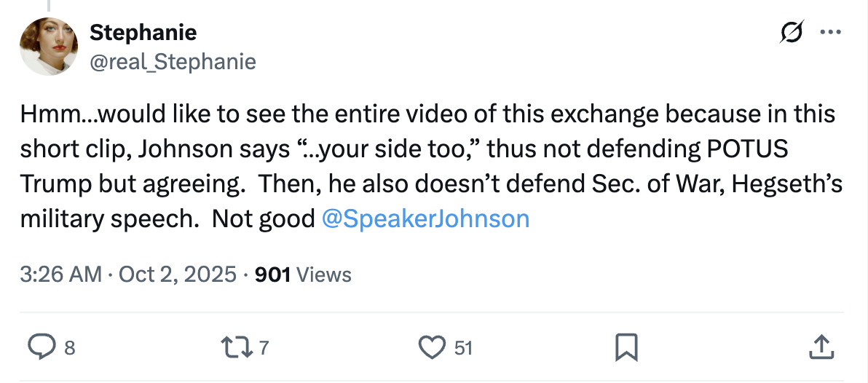
Task: Like the tweet with the heart icon
Action: [x=433, y=347]
